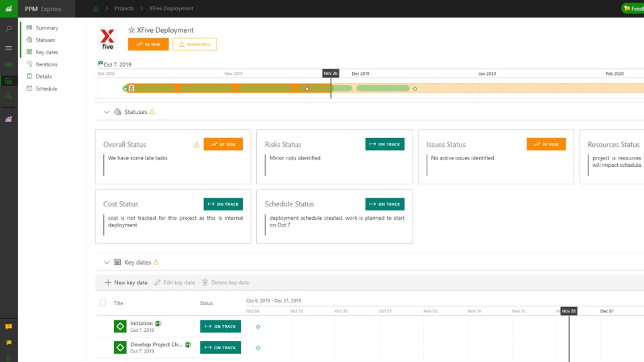The height and width of the screenshot is (362, 644).
Task: Click the Develop Project Ch... diamond icon
Action: point(120,348)
